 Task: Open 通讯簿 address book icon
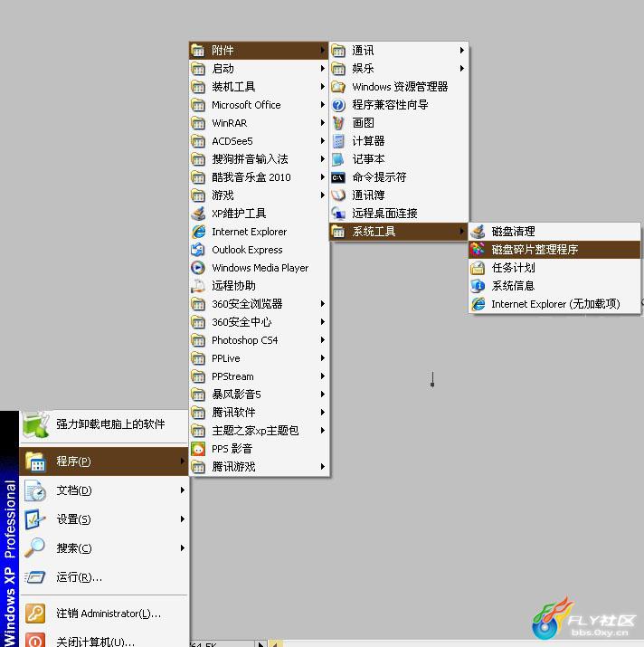[338, 195]
